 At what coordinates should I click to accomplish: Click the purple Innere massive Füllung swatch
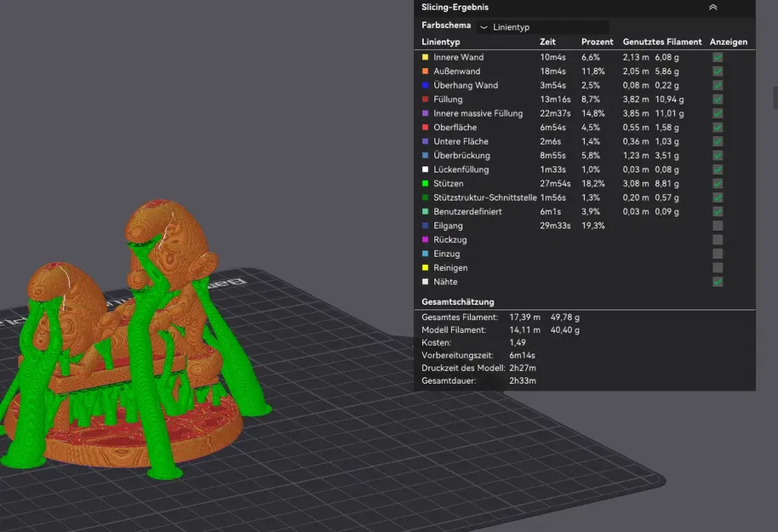[425, 113]
